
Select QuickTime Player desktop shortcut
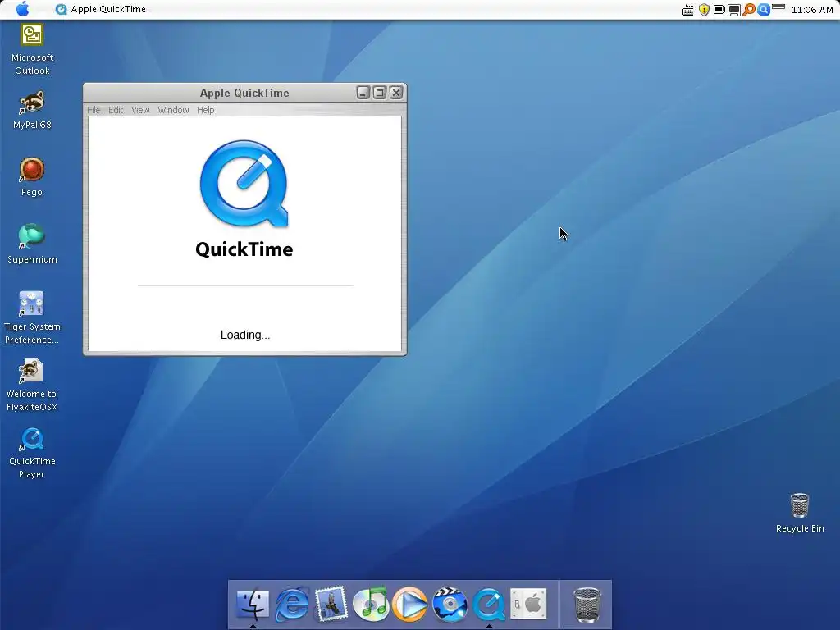(x=32, y=453)
